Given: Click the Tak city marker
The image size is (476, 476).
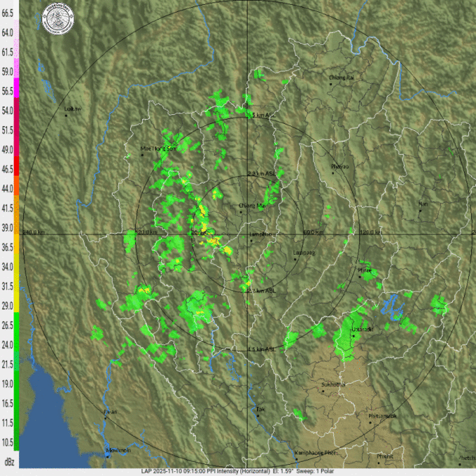Looking at the screenshot, I should tap(258, 416).
